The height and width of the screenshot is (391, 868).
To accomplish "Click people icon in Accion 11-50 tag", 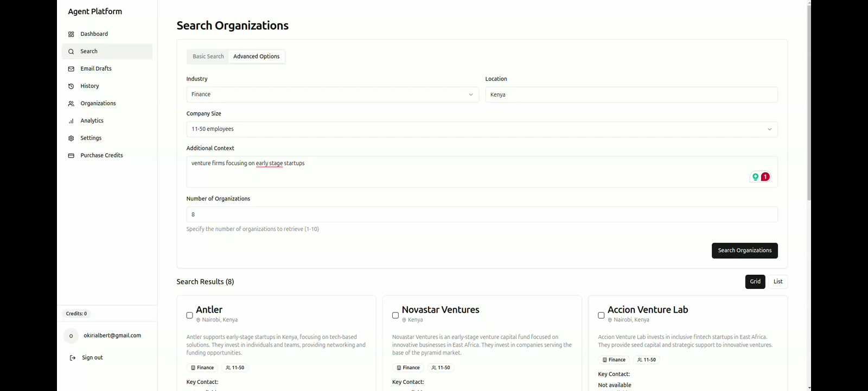I will 640,360.
